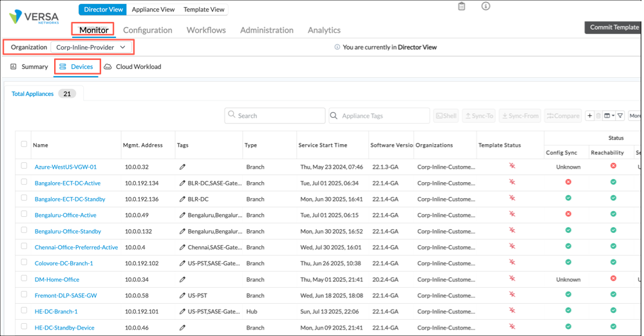Click the Shell button
Viewport: 644px width, 336px height.
point(446,116)
